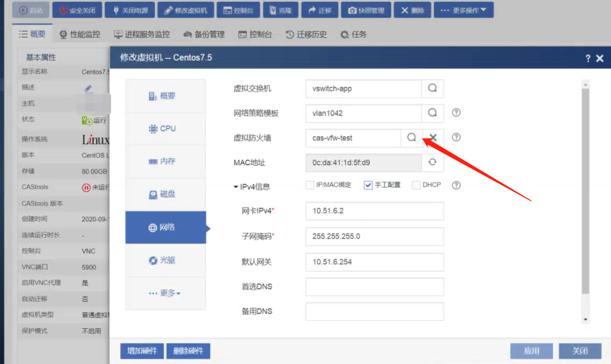The height and width of the screenshot is (364, 611).
Task: Close the 修改虚拟机 dialog with X
Action: [x=599, y=59]
